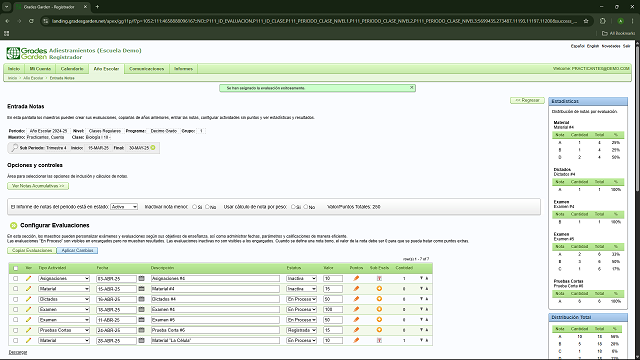Click Ver Notas Acumulativas button
Viewport: 640px width, 360px height.
[x=38, y=186]
